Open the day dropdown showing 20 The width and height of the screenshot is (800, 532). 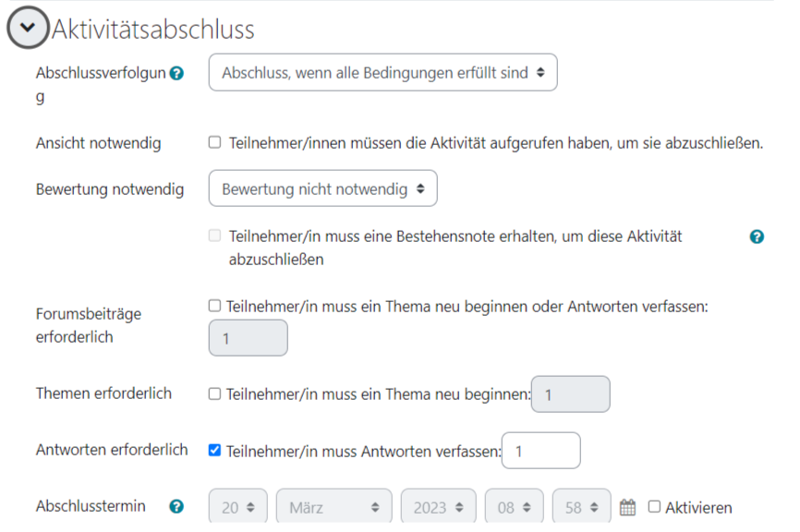[x=237, y=506]
